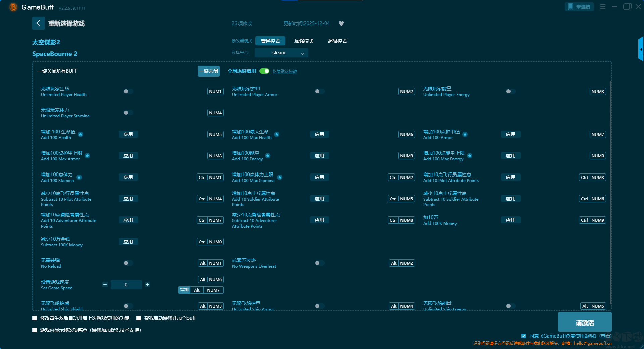Click star badge beside Add 100 Max Health
Image resolution: width=644 pixels, height=349 pixels.
point(277,134)
